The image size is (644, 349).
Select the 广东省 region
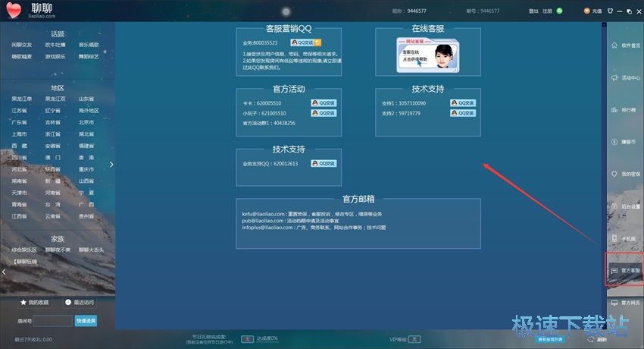tap(19, 122)
